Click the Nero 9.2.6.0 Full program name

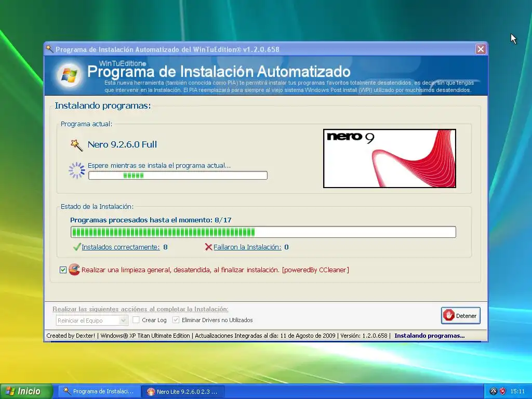[x=122, y=144]
